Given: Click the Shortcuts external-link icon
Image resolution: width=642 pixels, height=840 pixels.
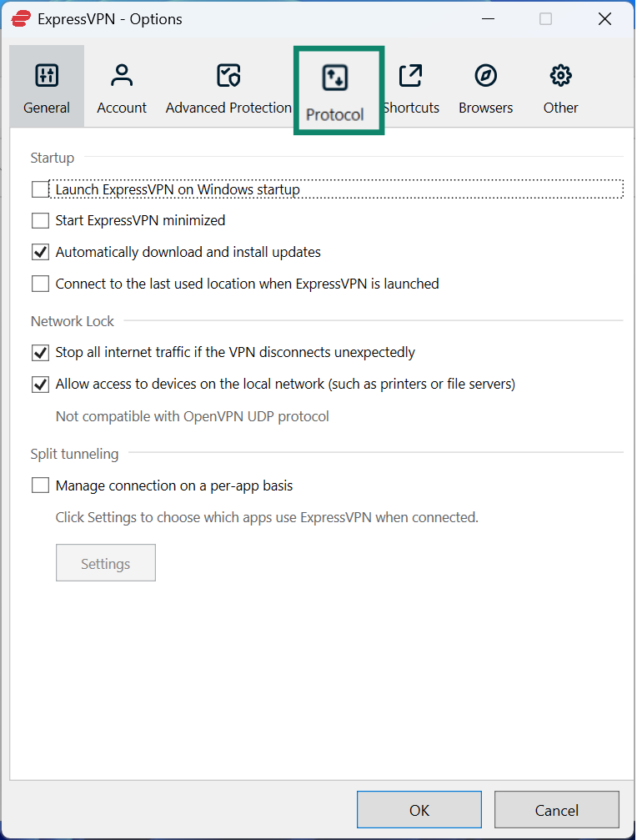Looking at the screenshot, I should click(x=411, y=75).
